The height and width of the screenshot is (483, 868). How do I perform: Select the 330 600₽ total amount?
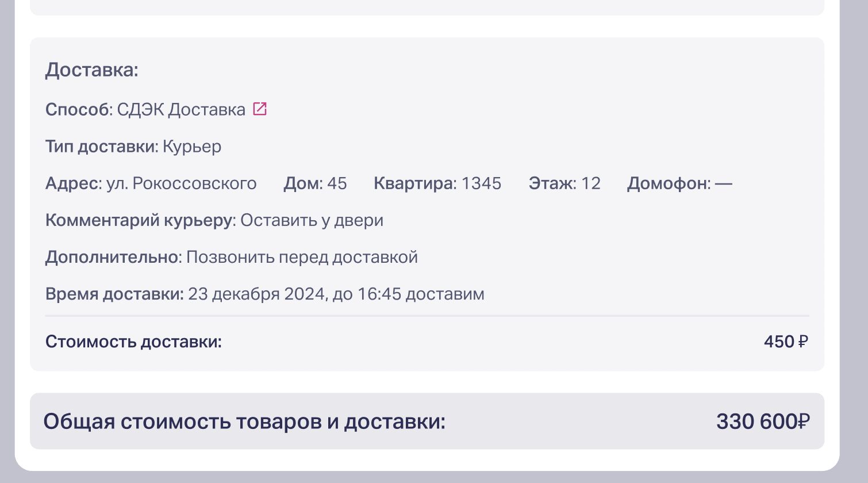tap(763, 421)
